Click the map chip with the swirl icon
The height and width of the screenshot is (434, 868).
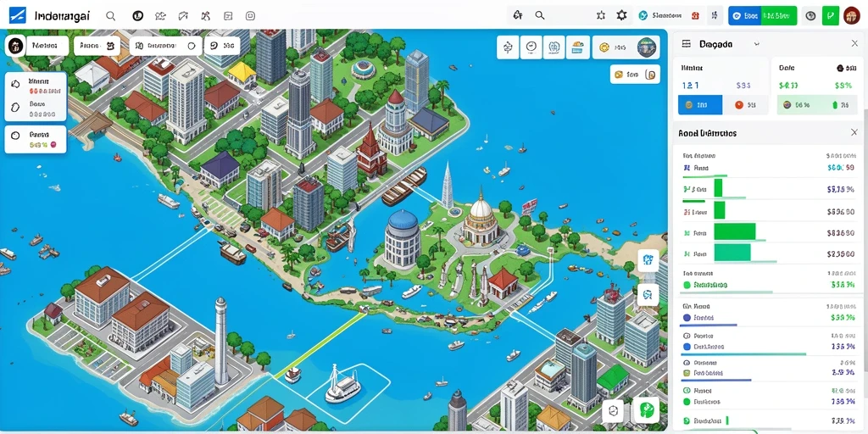[x=222, y=46]
